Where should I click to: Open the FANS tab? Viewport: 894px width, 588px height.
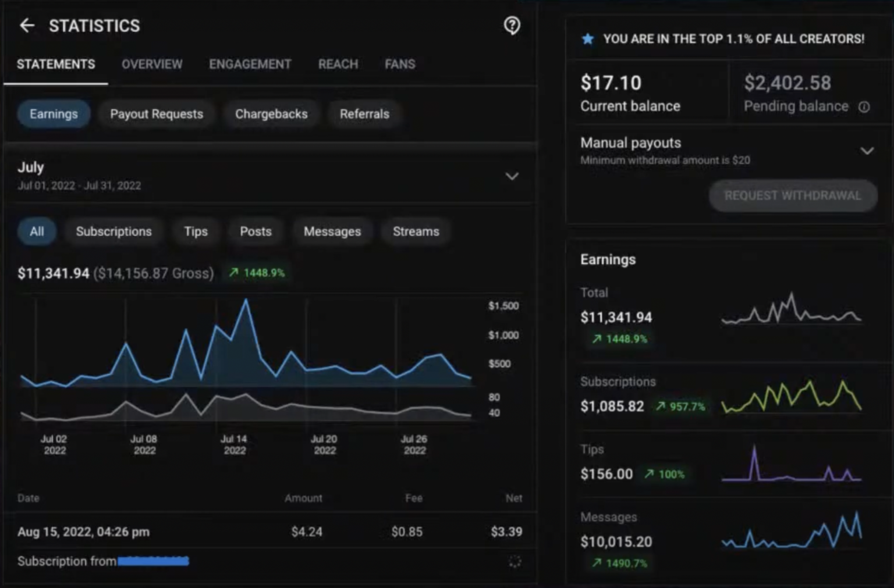point(400,64)
